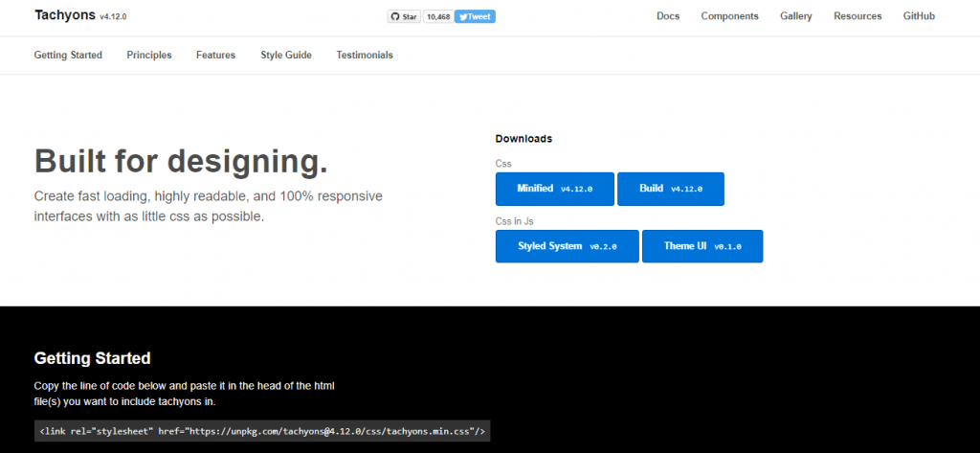Download the Build v4.12.0 CSS

coord(670,189)
